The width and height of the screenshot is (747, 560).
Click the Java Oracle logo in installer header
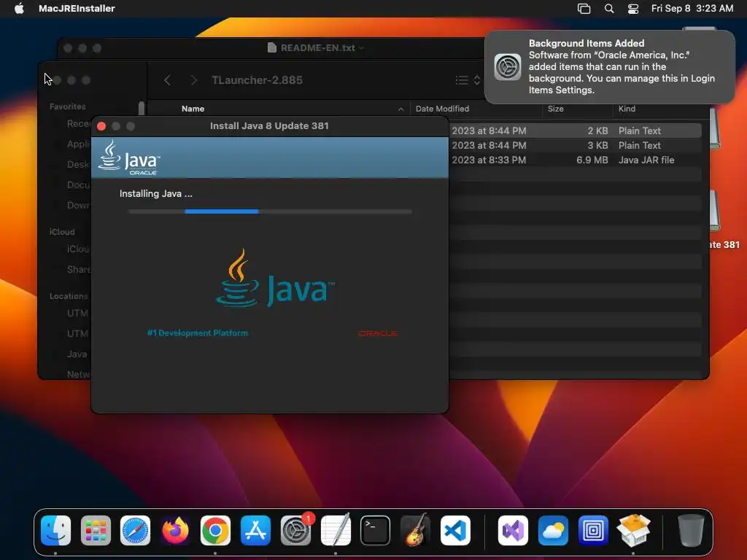(128, 157)
